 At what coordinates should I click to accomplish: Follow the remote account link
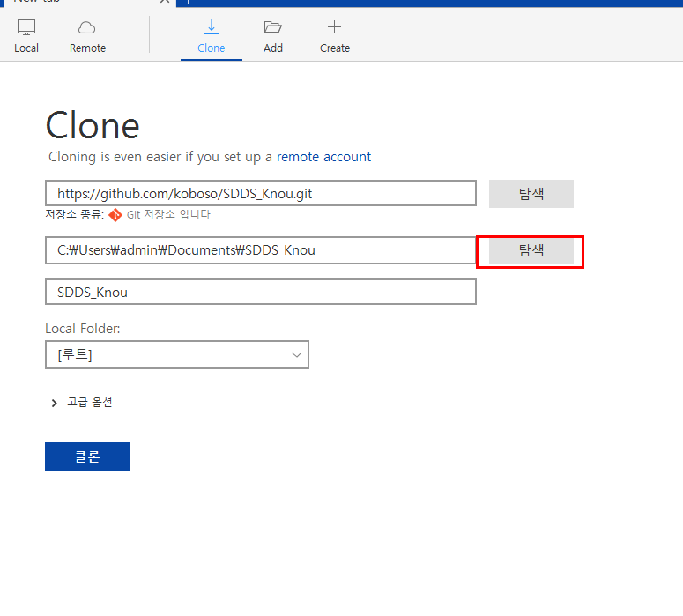coord(323,157)
